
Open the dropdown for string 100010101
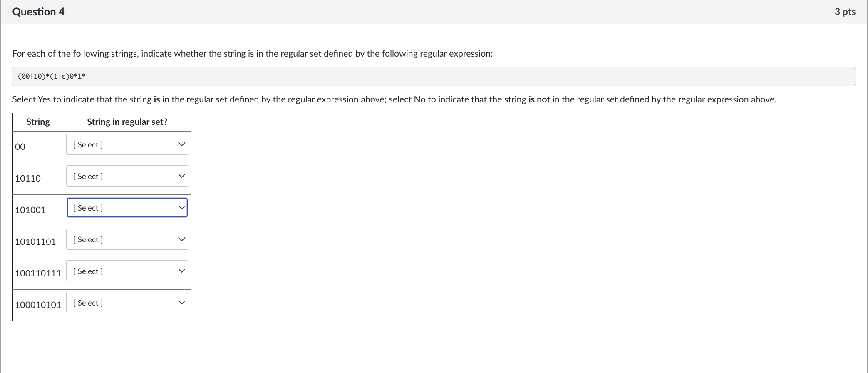tap(127, 303)
